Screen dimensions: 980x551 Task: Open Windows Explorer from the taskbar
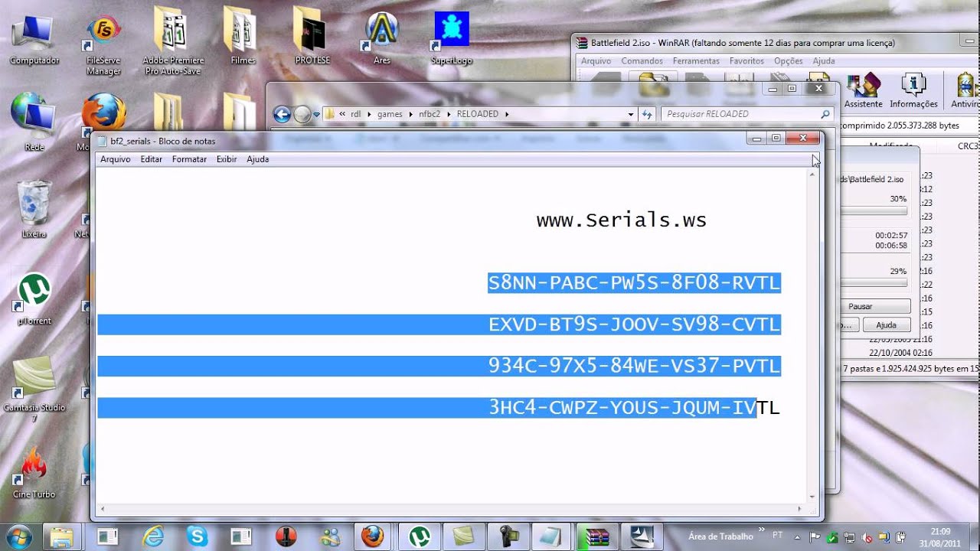coord(61,536)
